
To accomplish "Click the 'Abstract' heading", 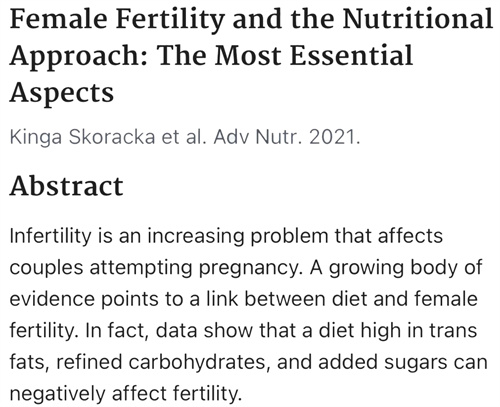I will 67,186.
